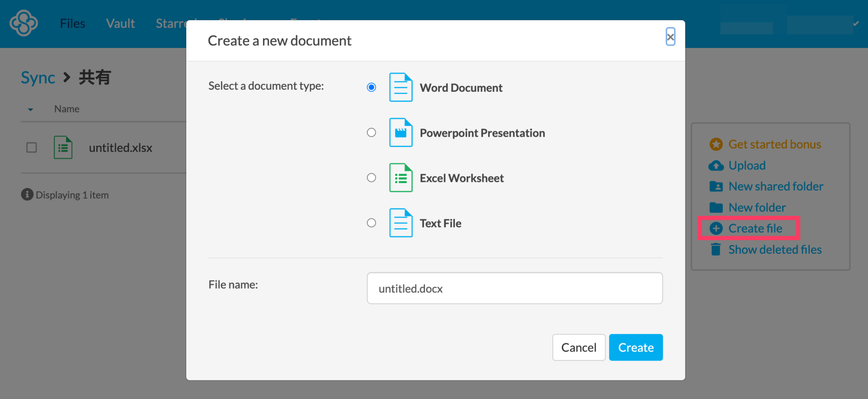Click the Upload cloud icon
Screen dimensions: 868x399
point(716,166)
